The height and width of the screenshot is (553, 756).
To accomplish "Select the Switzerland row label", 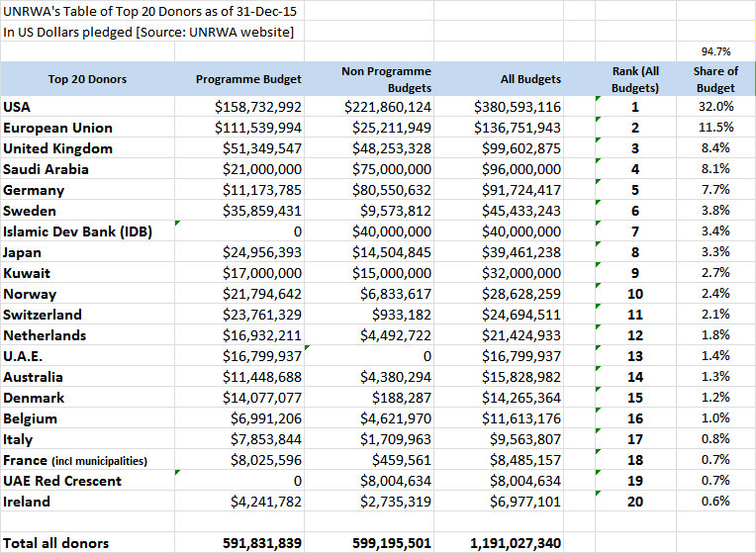I will [x=87, y=315].
